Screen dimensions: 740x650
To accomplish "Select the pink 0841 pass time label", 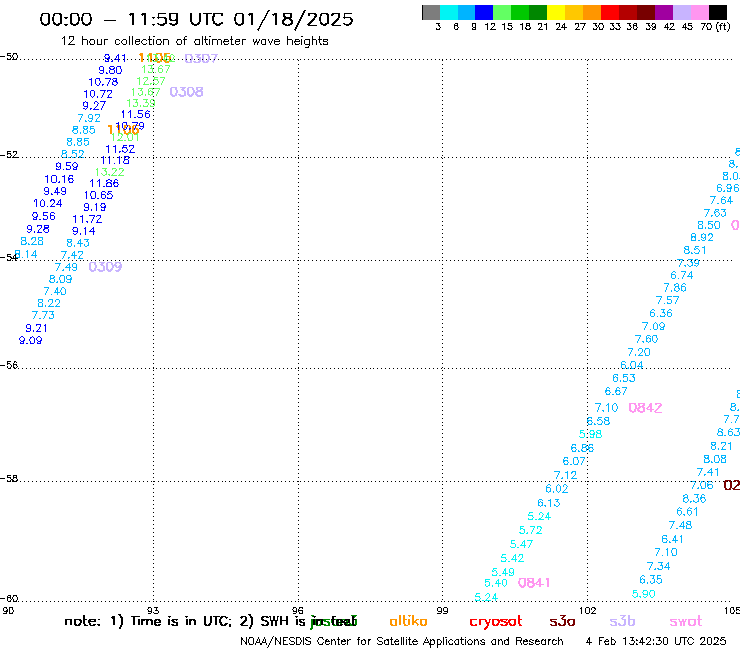I will click(x=534, y=583).
